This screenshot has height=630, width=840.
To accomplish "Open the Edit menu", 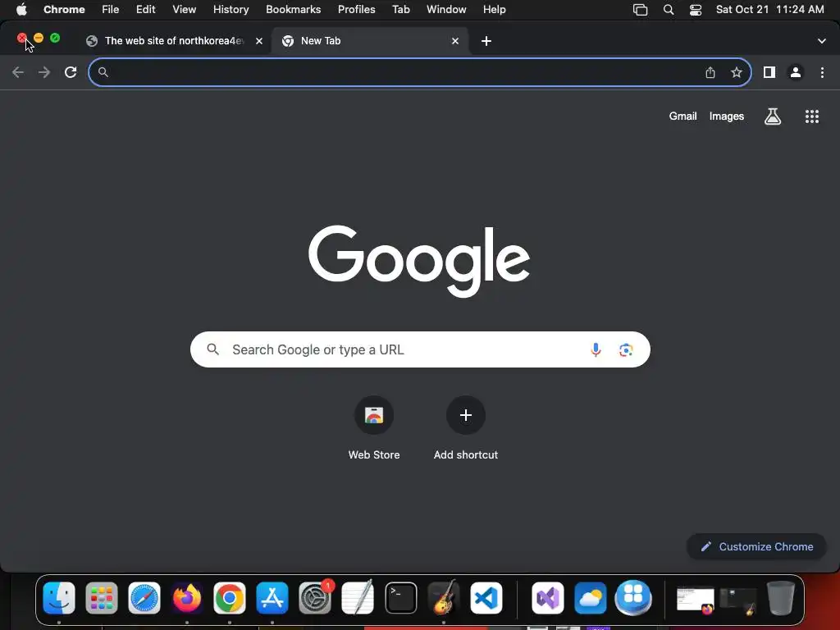I will 146,10.
